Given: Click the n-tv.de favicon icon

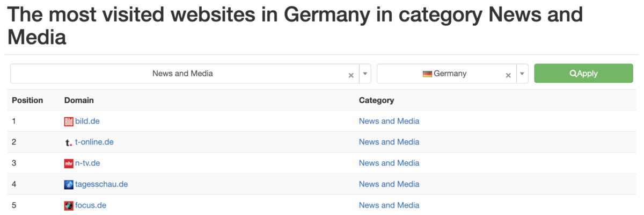Looking at the screenshot, I should pos(69,163).
